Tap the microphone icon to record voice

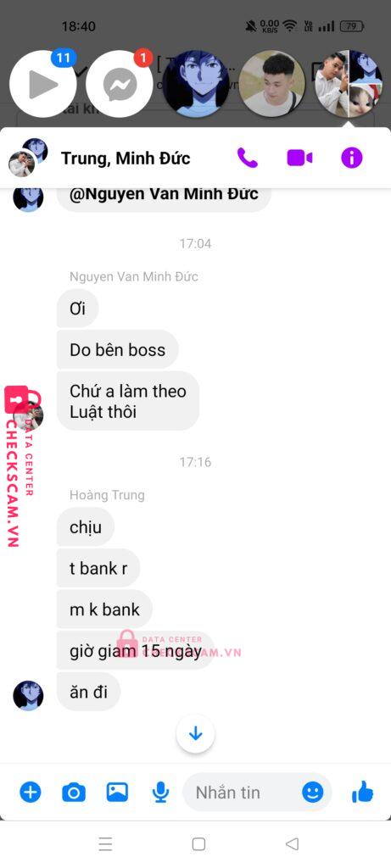pyautogui.click(x=160, y=793)
